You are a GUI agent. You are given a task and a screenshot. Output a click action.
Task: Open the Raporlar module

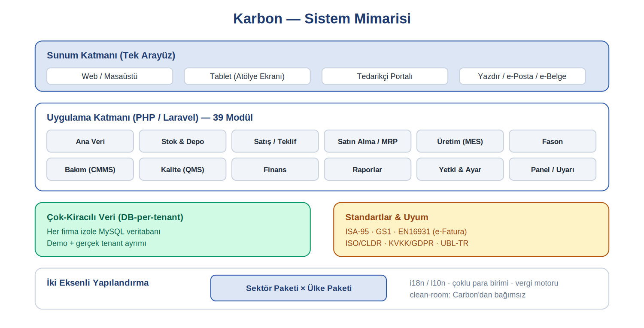tap(368, 170)
